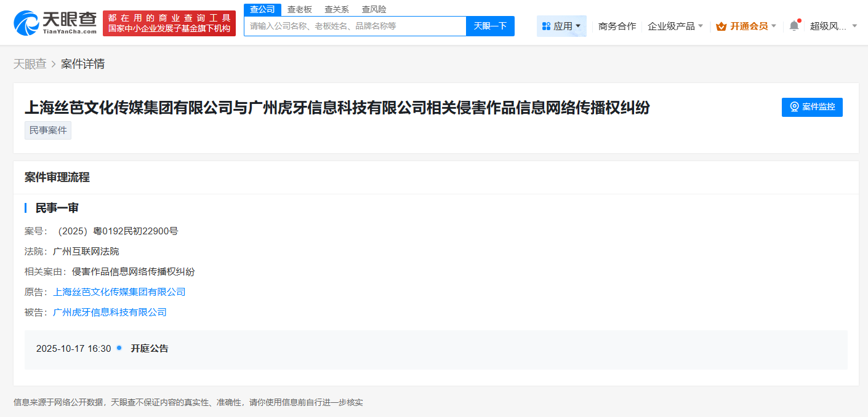Click the red badge on the bell icon

click(x=798, y=20)
